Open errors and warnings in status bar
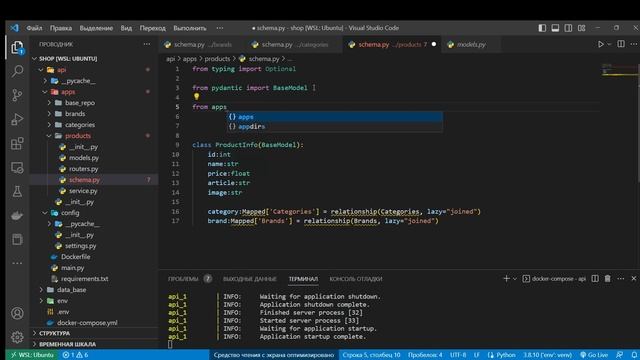This screenshot has width=640, height=360. tap(75, 355)
